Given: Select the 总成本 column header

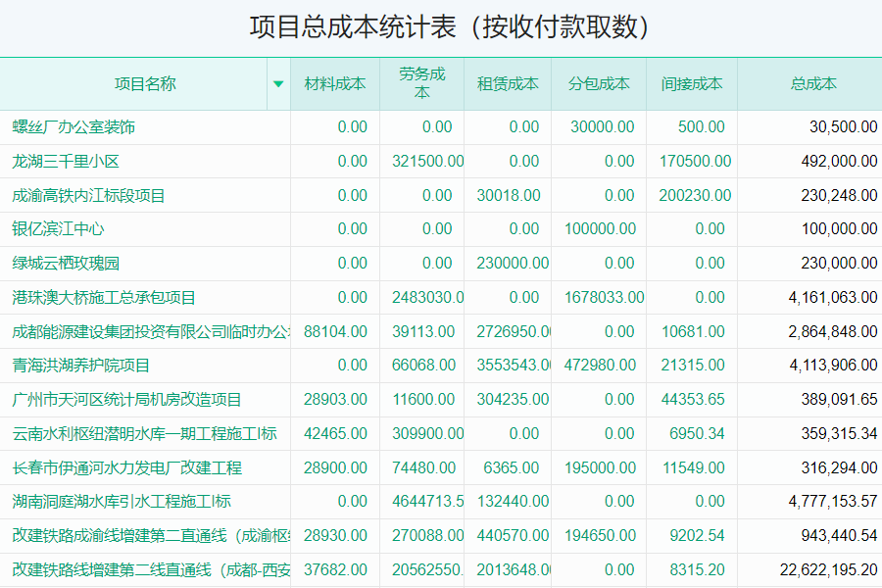Looking at the screenshot, I should coord(813,84).
